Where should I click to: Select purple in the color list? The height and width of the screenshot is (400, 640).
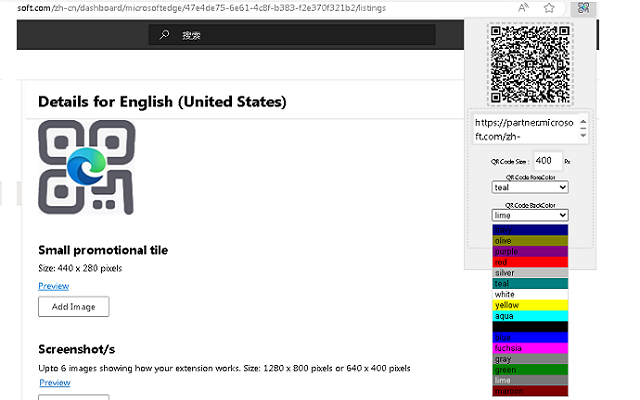coord(530,251)
